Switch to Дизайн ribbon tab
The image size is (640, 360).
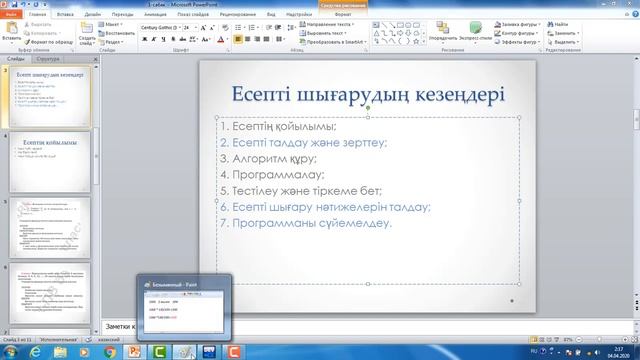tap(93, 14)
